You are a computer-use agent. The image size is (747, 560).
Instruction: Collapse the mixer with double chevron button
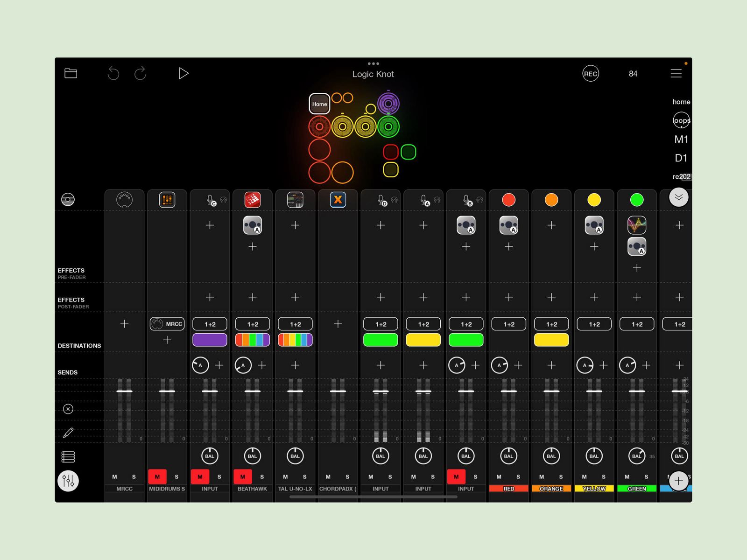click(x=679, y=197)
